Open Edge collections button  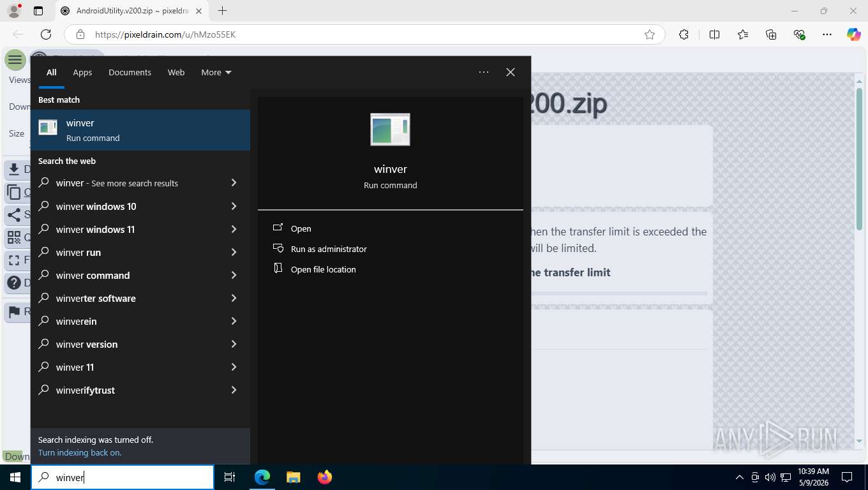coord(771,34)
